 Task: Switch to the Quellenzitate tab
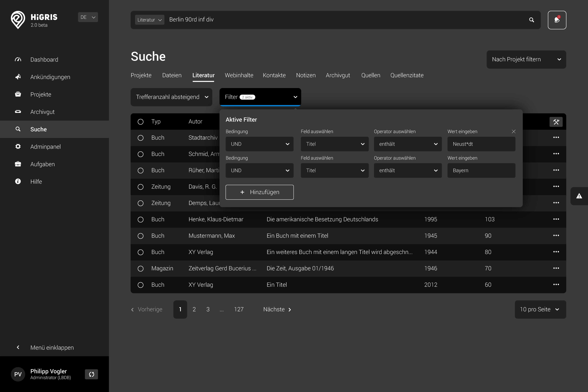point(407,75)
